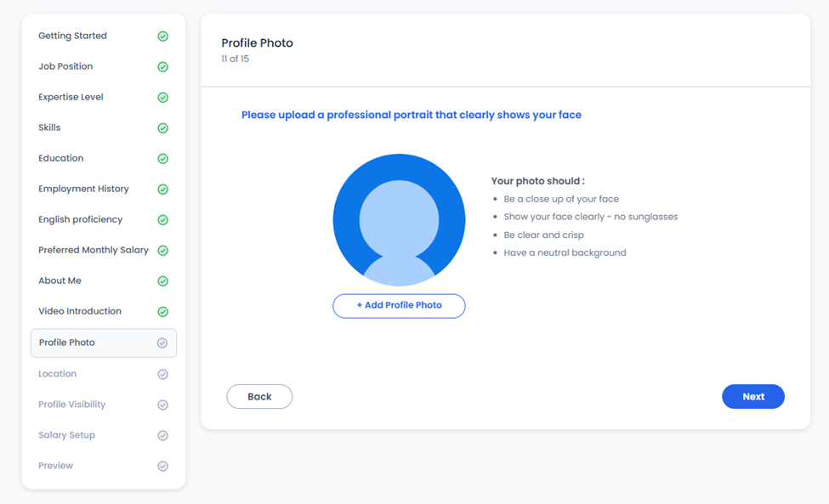Open the Profile Visibility step
Screen dimensions: 829x504
coord(104,405)
